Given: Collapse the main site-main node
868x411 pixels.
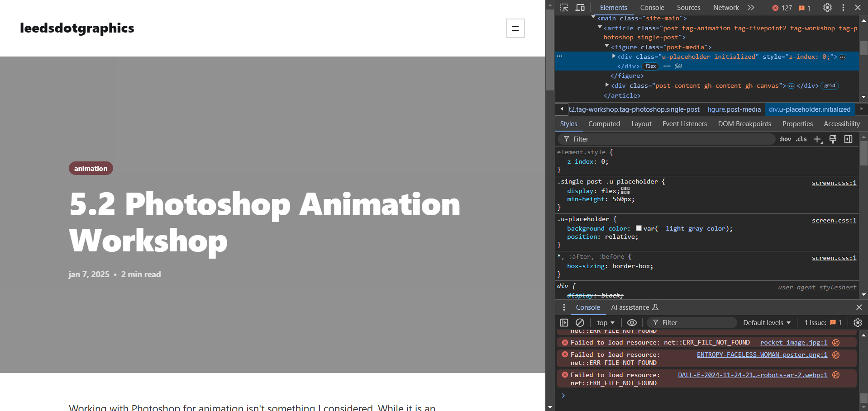Looking at the screenshot, I should point(593,18).
